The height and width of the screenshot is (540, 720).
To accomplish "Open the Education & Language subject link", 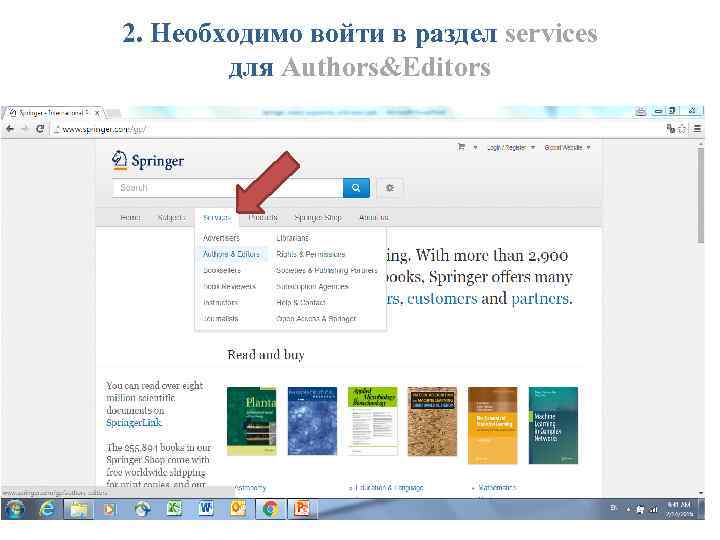I will 389,487.
